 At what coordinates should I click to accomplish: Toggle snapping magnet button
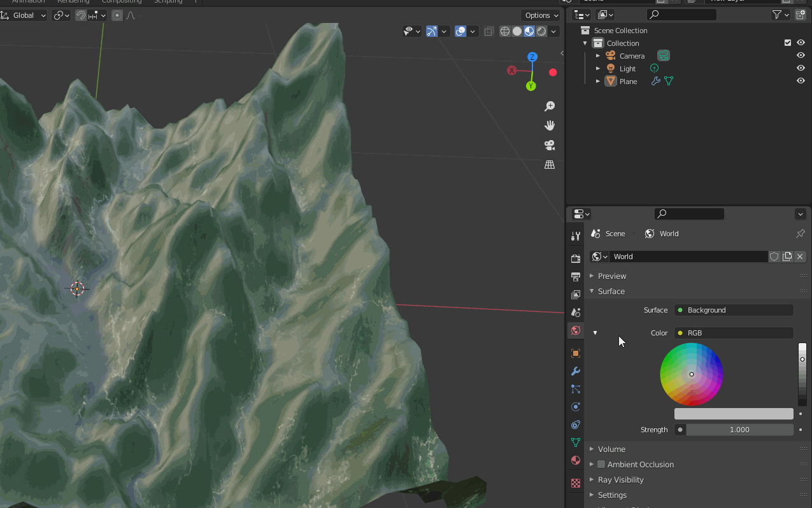[81, 15]
